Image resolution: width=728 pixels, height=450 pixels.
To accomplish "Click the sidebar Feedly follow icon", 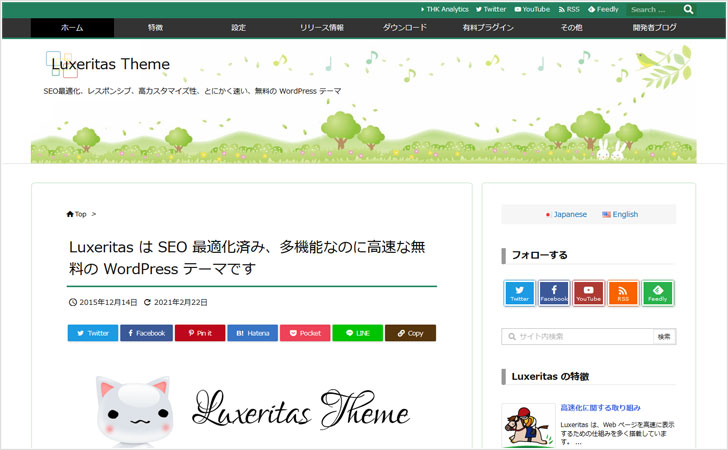I will click(x=657, y=293).
